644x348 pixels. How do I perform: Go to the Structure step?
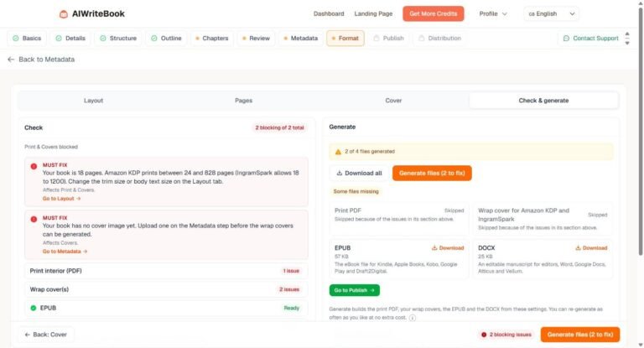[118, 39]
